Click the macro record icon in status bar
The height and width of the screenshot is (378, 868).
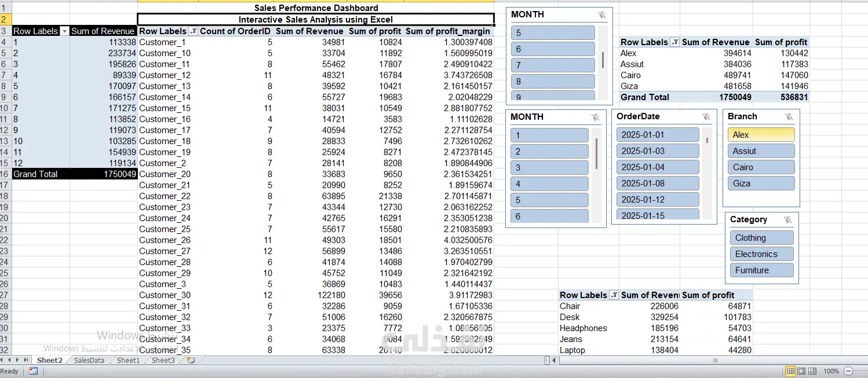[x=34, y=371]
